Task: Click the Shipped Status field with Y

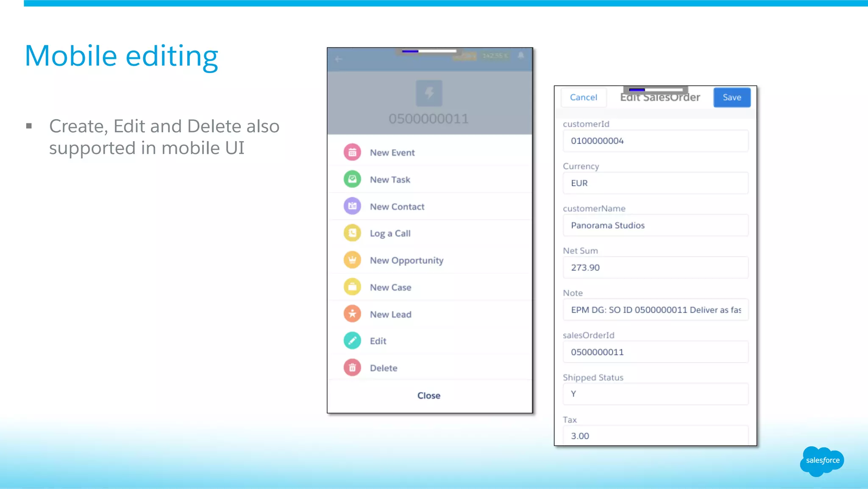Action: pos(655,394)
